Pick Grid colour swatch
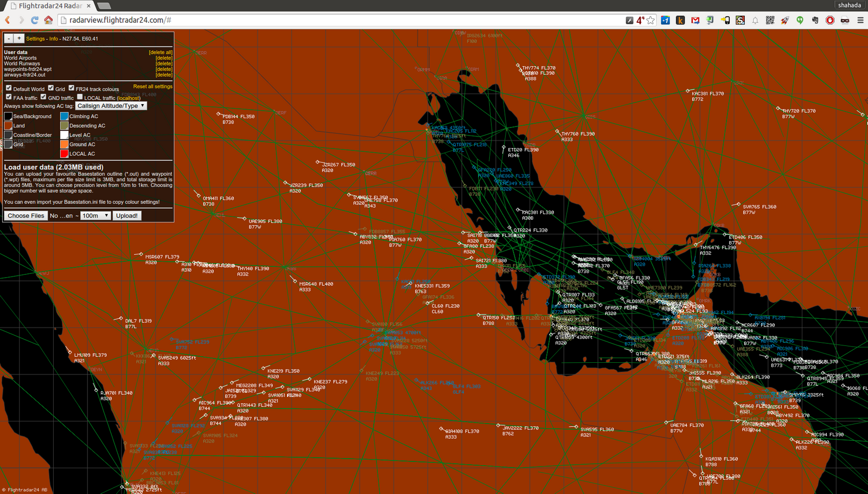The height and width of the screenshot is (494, 868). click(x=8, y=144)
